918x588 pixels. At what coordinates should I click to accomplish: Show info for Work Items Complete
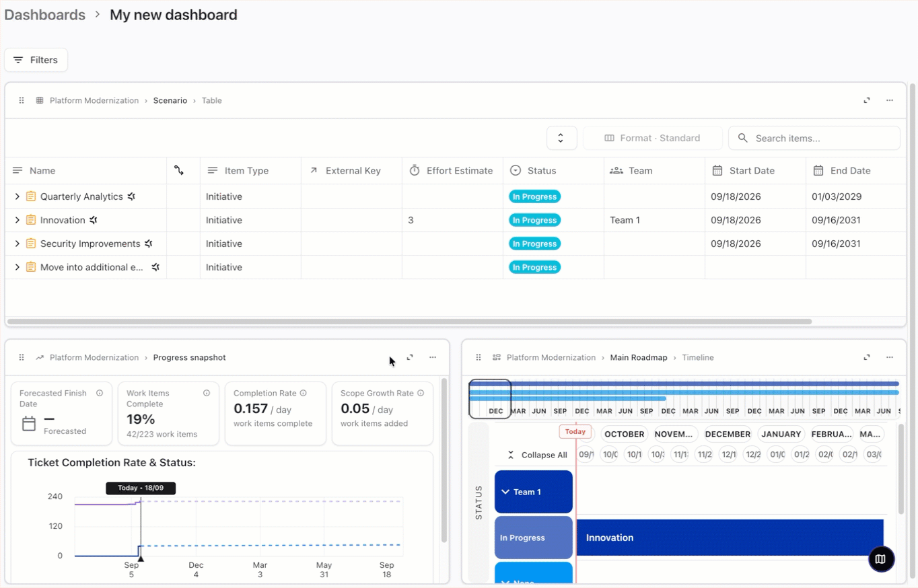(x=207, y=393)
